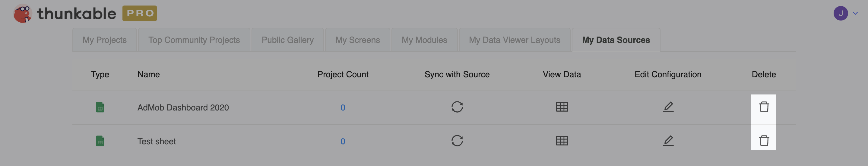
Task: Sync Test sheet with its source
Action: click(x=457, y=141)
